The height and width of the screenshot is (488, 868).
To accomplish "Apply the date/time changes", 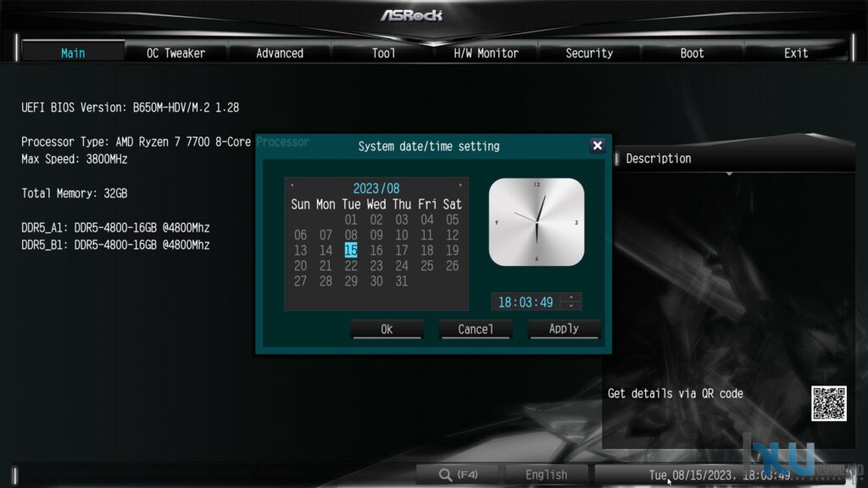I will pos(564,329).
